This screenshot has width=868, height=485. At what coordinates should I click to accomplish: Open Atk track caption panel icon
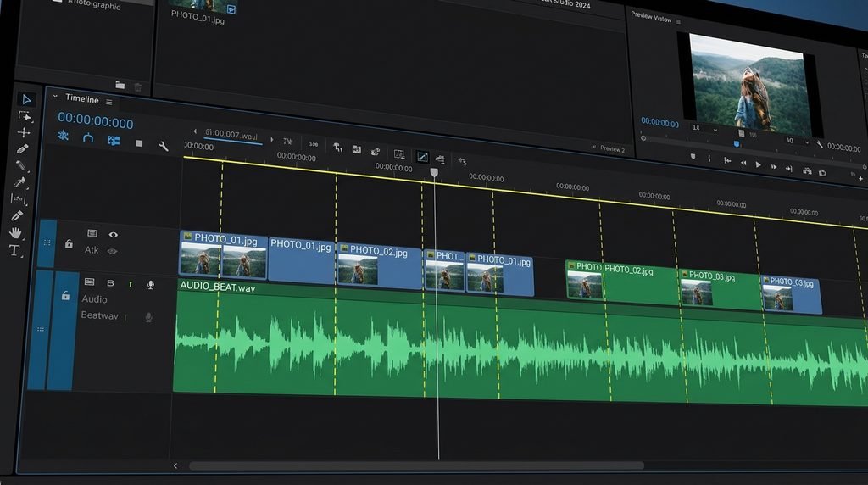92,233
